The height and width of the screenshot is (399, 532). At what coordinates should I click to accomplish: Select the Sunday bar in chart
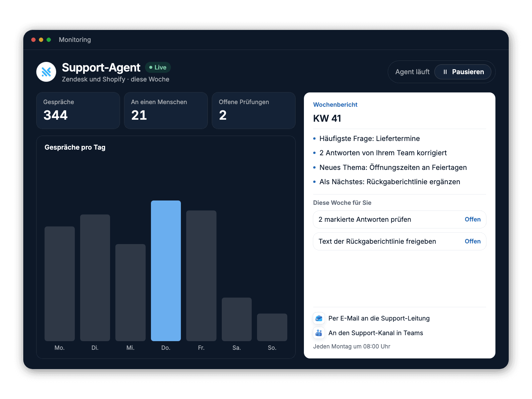(x=272, y=327)
